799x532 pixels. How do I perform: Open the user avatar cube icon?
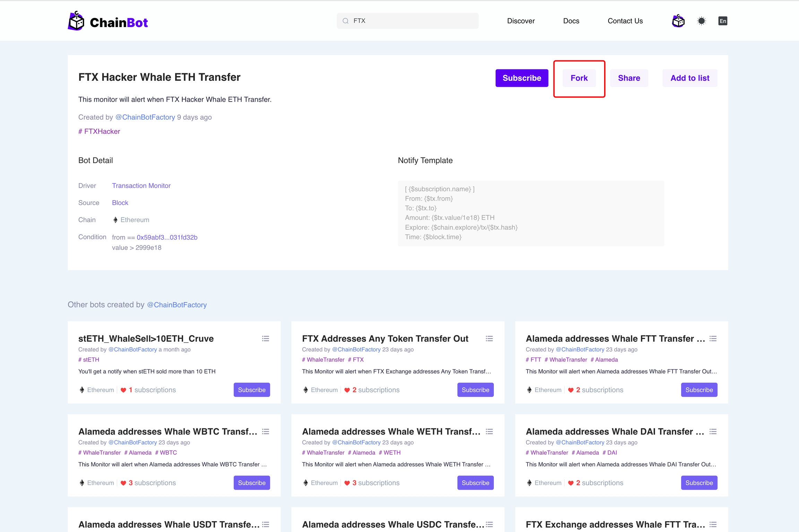(x=678, y=21)
